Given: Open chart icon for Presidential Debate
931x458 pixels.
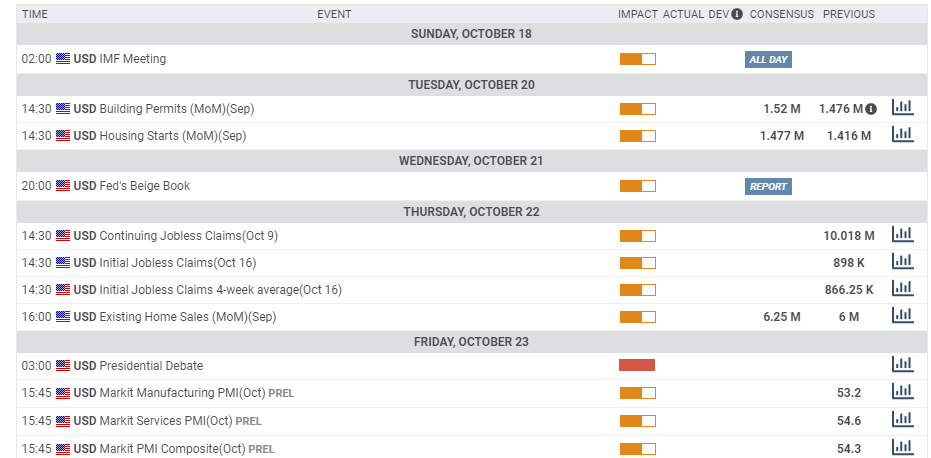Looking at the screenshot, I should tap(902, 364).
